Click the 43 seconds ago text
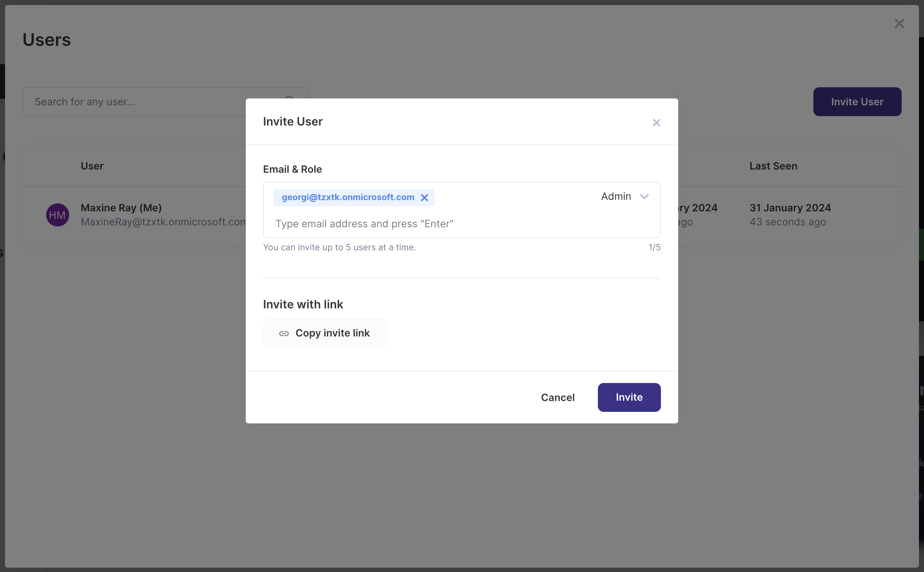Viewport: 924px width, 572px height. point(787,222)
